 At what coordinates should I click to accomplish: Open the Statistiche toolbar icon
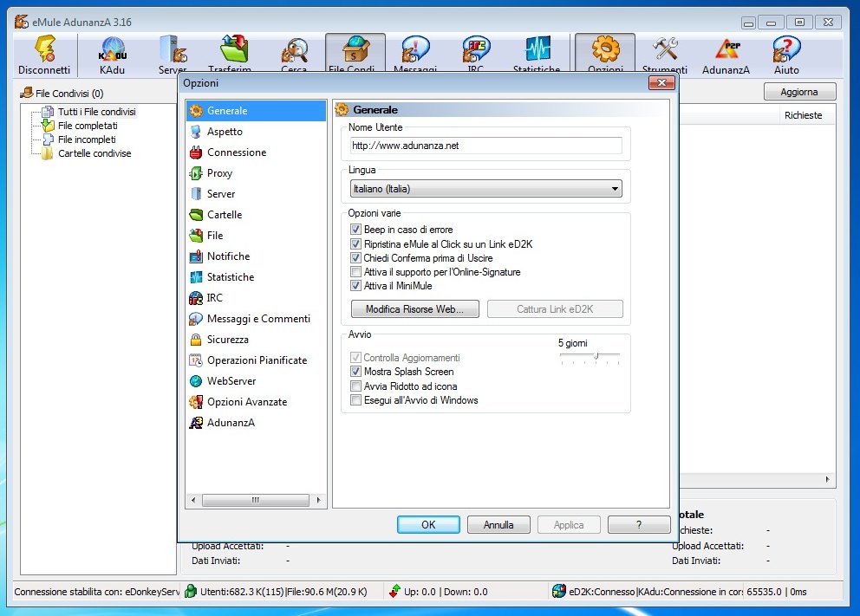(x=537, y=55)
